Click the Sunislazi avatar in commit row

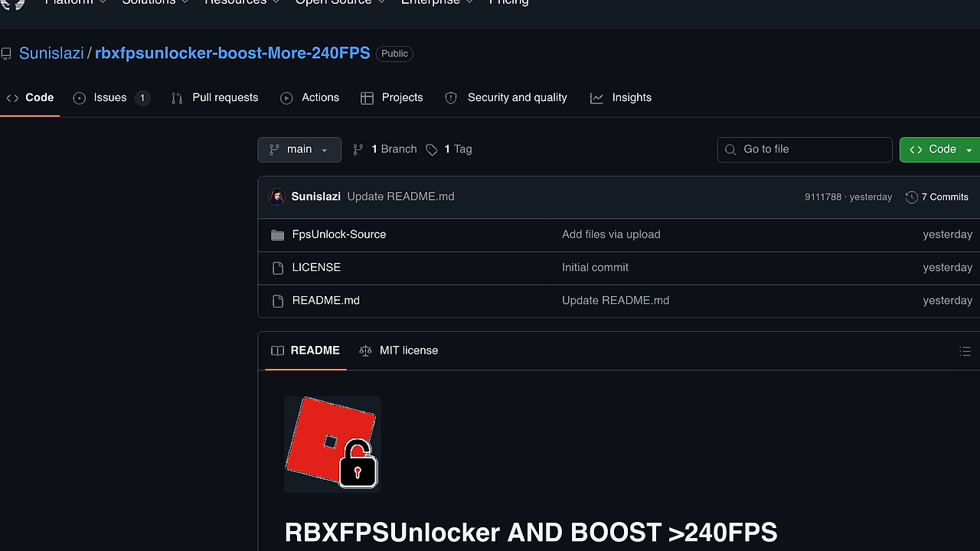(x=277, y=197)
